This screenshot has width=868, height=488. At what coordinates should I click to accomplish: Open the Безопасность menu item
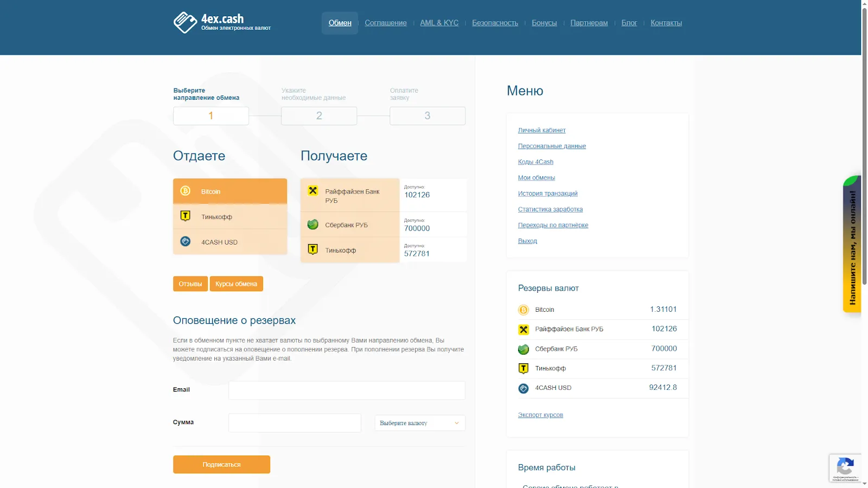pos(495,23)
